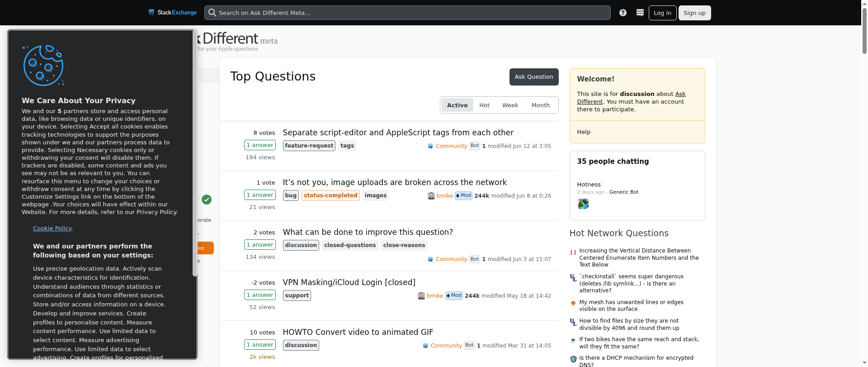
Task: Click site icon beside checkinstall question
Action: click(573, 278)
